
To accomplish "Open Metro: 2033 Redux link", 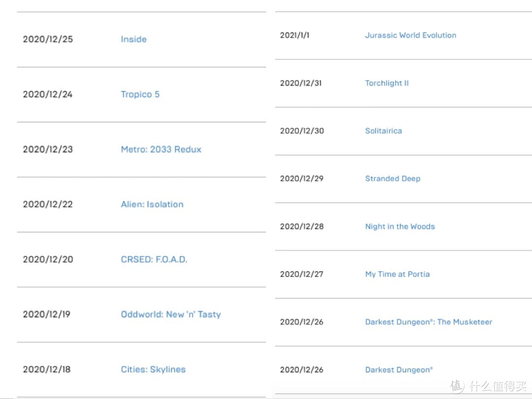I will (161, 149).
